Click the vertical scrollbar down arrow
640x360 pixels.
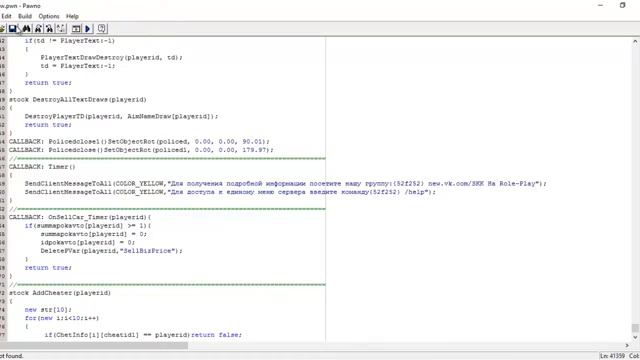[635, 338]
